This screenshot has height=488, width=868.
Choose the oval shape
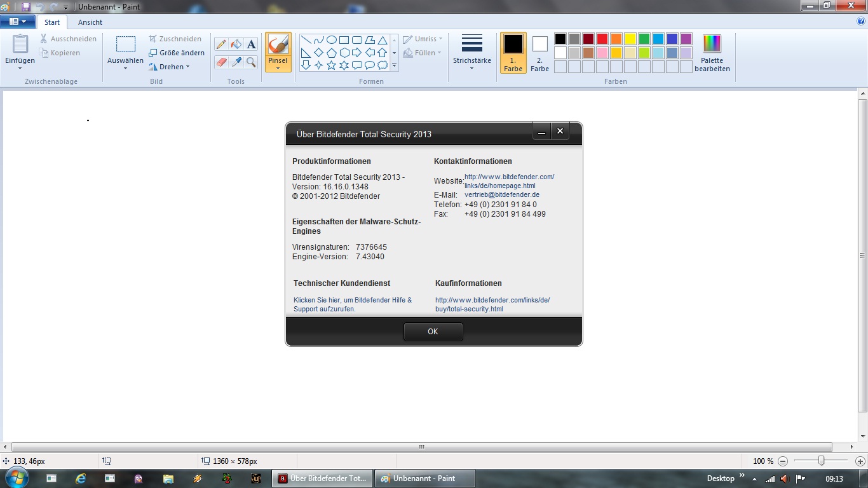pyautogui.click(x=331, y=39)
